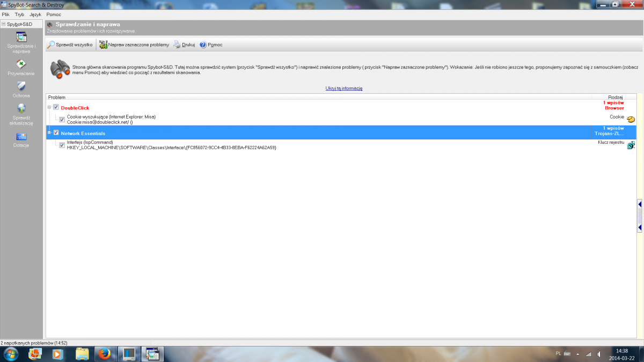Click the Ukryj tę informację link
Viewport: 644px width, 362px height.
tap(344, 88)
